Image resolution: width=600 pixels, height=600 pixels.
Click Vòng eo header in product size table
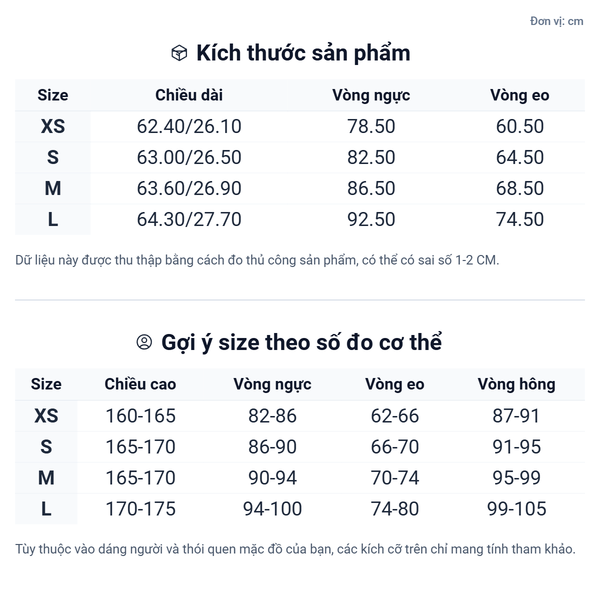520,96
